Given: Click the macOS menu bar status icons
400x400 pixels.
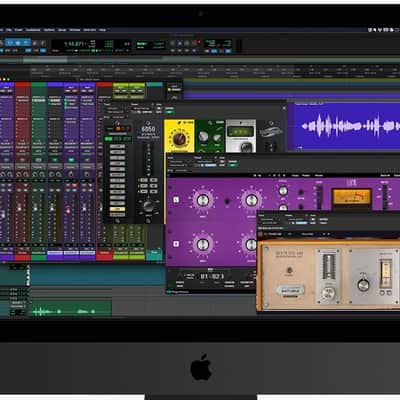Looking at the screenshot, I should pos(383,30).
